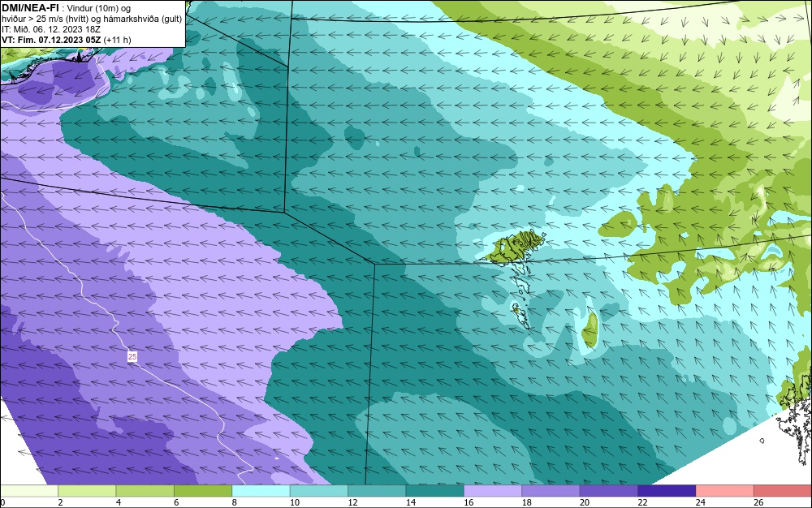Click the 6–8 m/s olive green legend swatch

coord(203,491)
